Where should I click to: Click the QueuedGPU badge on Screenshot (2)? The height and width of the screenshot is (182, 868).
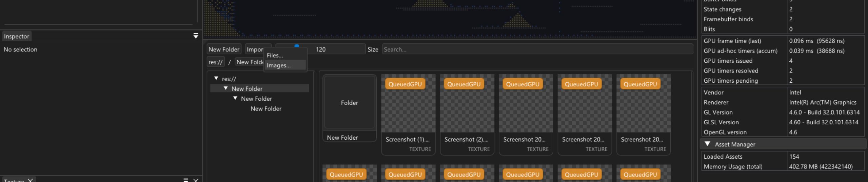(463, 84)
